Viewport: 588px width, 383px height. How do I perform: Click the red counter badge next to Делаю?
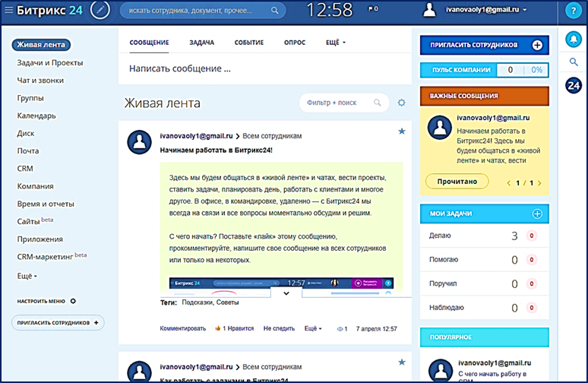pyautogui.click(x=531, y=236)
